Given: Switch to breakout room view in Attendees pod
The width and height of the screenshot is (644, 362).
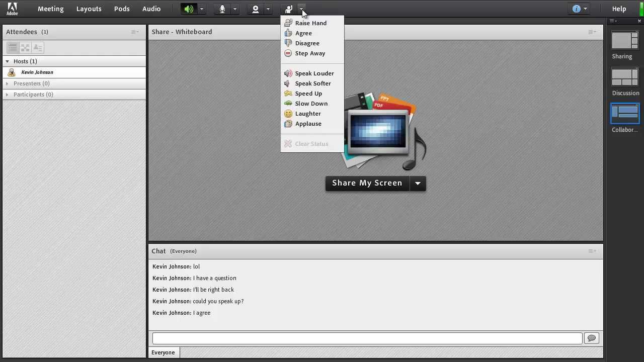Looking at the screenshot, I should (25, 47).
